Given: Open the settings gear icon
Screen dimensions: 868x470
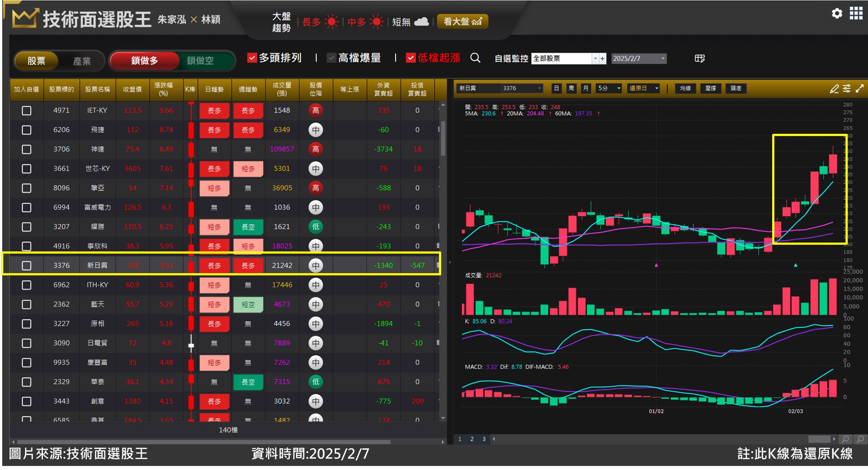Looking at the screenshot, I should [x=837, y=14].
